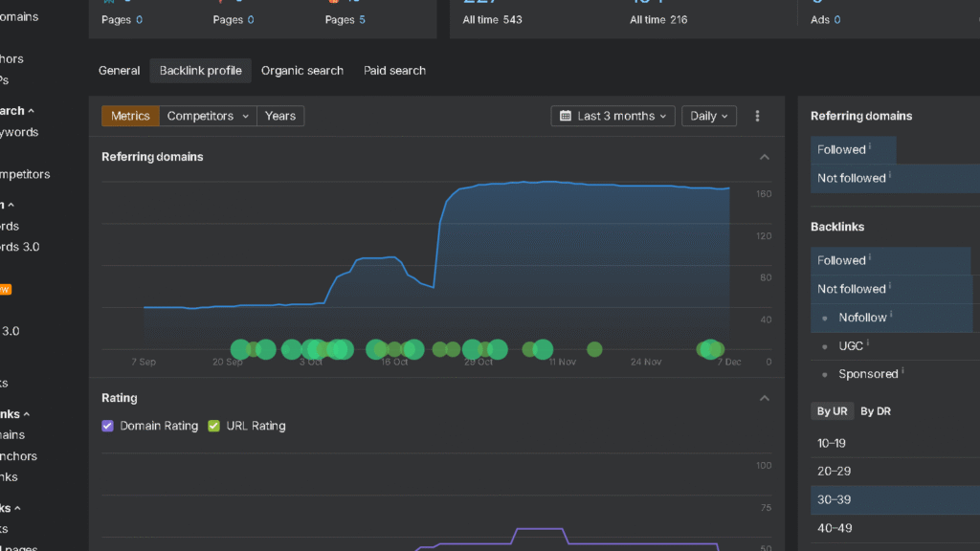Uncheck the Domain Rating checkbox
Screen dimensions: 980x551
point(108,426)
